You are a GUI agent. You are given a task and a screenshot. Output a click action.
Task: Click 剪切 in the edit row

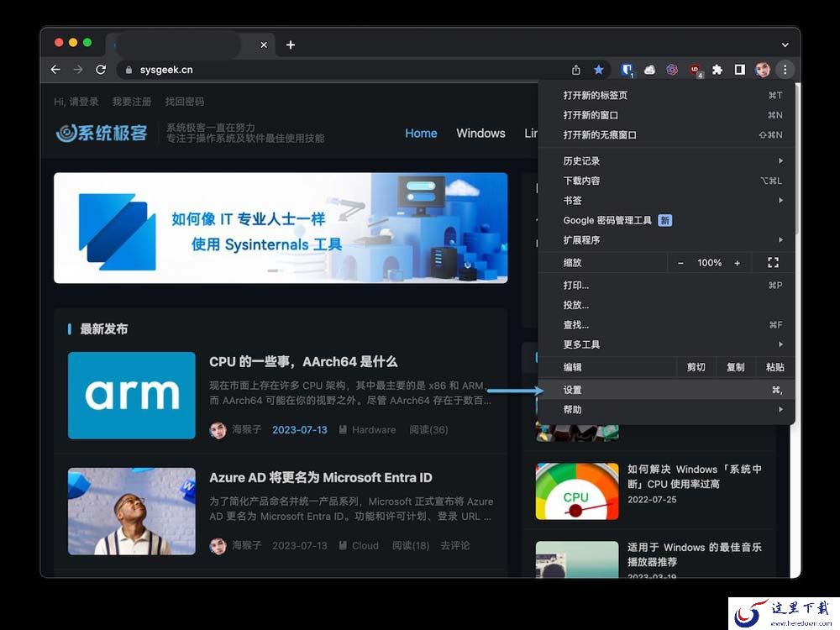pos(696,367)
